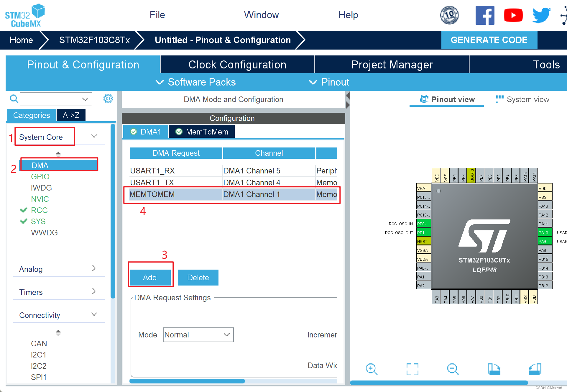
Task: Rotate chip clockwise with the rotate icon
Action: [x=494, y=369]
